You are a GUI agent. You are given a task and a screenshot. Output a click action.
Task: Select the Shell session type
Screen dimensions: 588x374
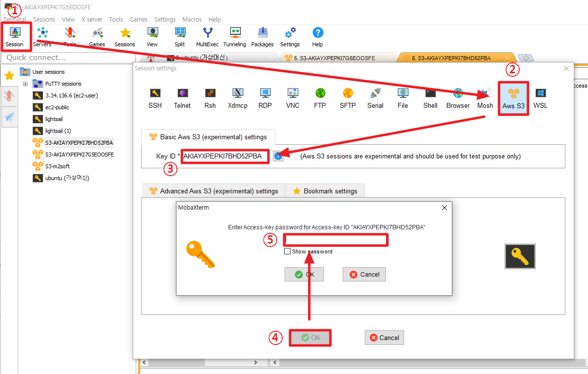tap(431, 98)
